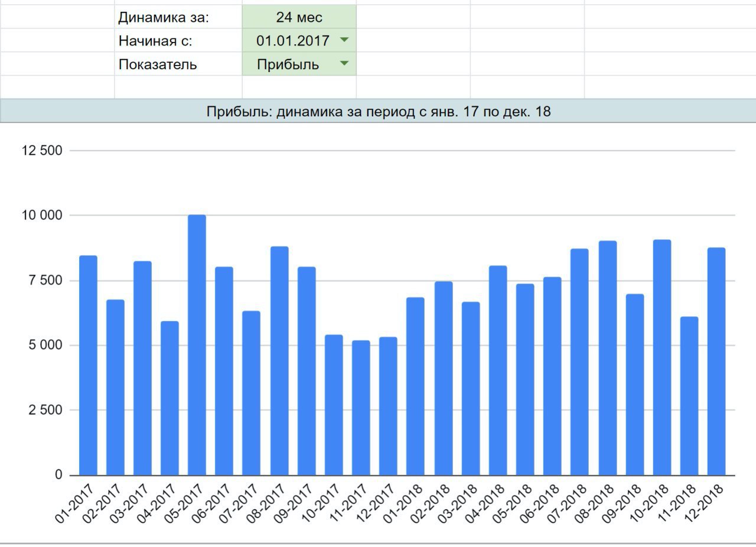Select the 'Динамика за:' label cell
The width and height of the screenshot is (756, 547).
pos(178,17)
